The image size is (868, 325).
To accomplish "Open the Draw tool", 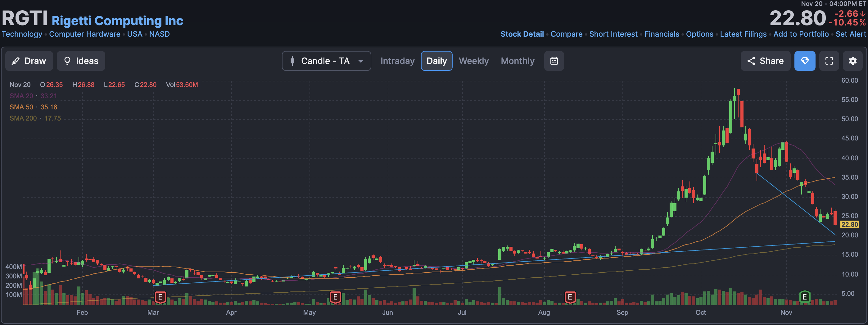I will pyautogui.click(x=29, y=61).
